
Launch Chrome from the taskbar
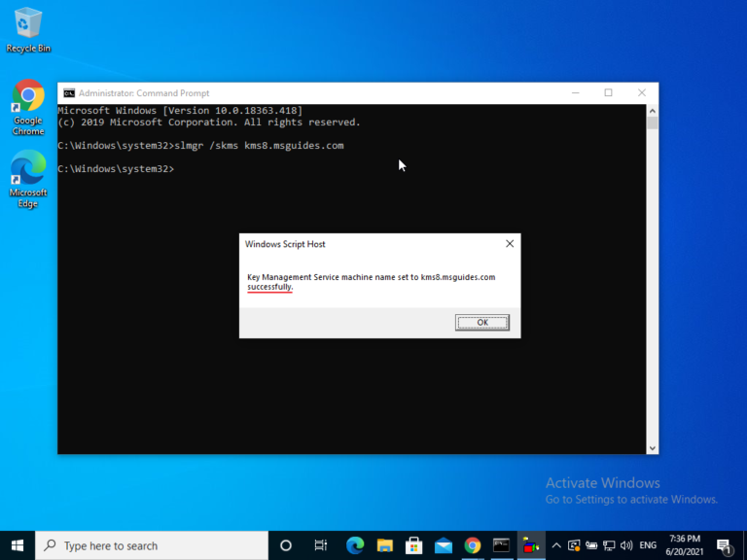472,545
